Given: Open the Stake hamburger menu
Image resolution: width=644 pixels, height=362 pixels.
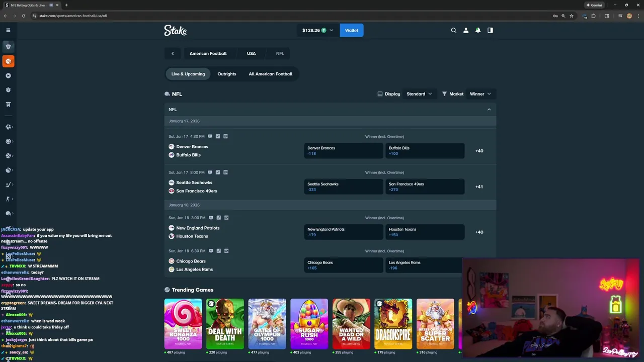Looking at the screenshot, I should [8, 30].
